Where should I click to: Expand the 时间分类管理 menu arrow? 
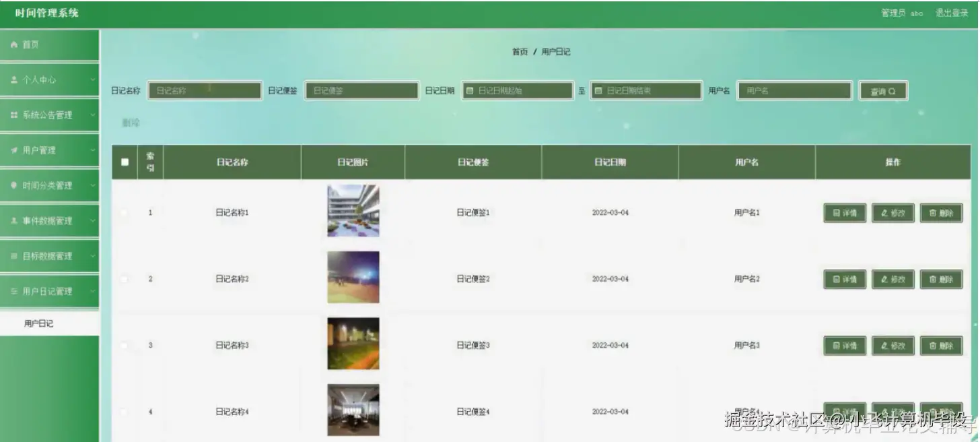(x=92, y=185)
